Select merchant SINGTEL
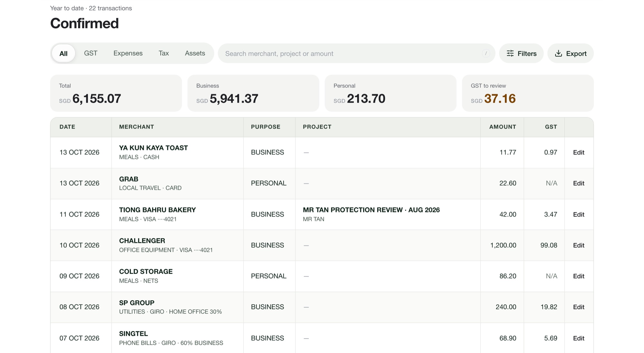644x353 pixels. (133, 334)
